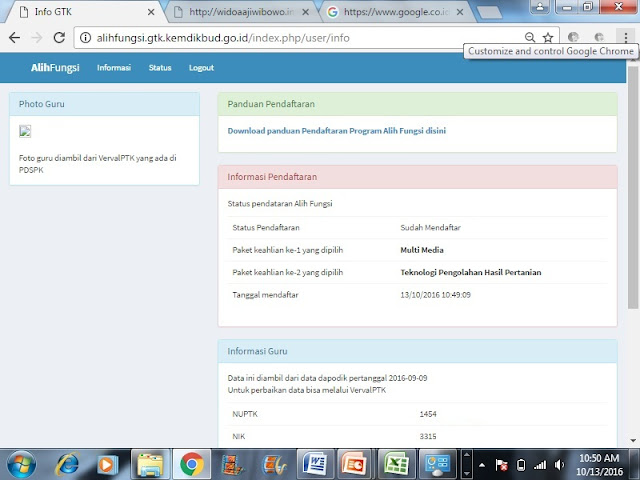640x480 pixels.
Task: Click network signal tray icon
Action: click(x=540, y=465)
